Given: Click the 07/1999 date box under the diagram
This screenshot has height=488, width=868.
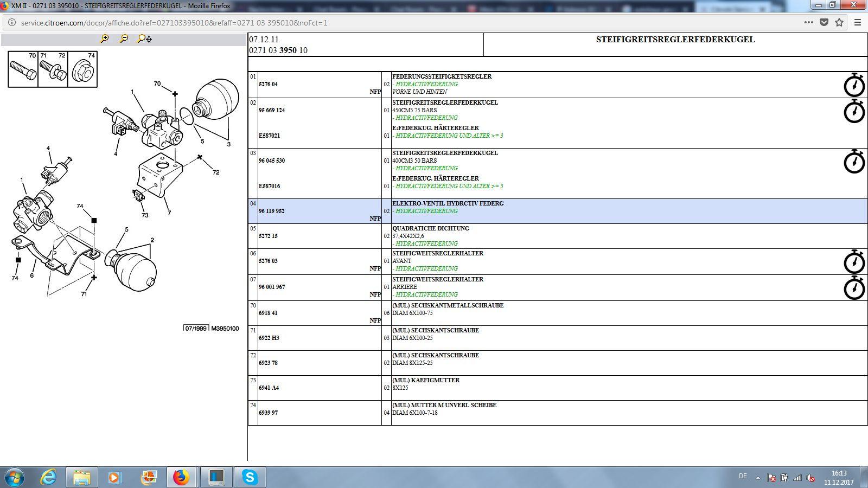Looking at the screenshot, I should [196, 329].
